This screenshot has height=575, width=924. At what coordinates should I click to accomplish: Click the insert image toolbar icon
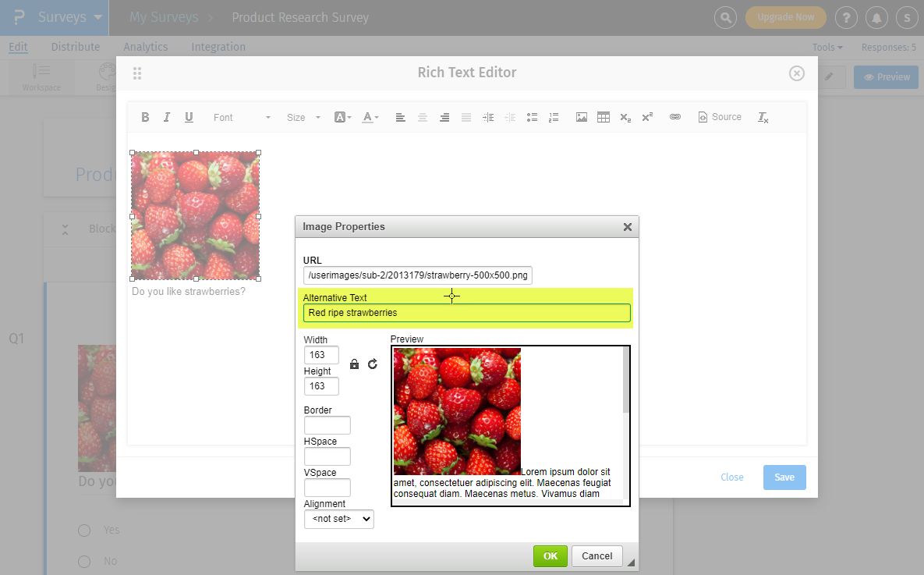click(582, 117)
